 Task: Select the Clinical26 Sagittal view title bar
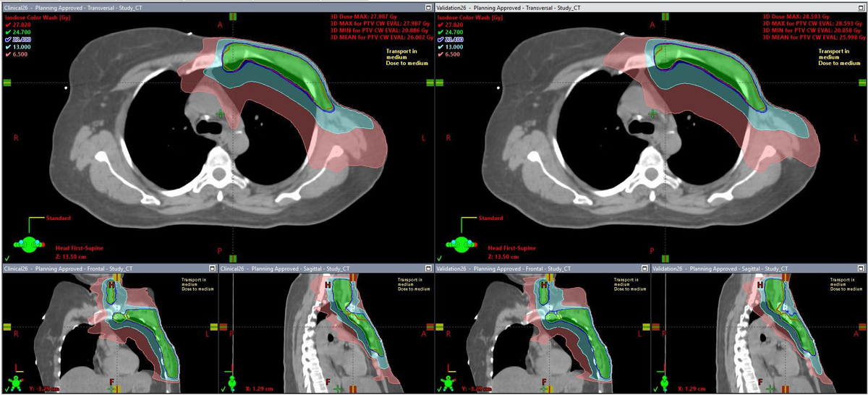[304, 268]
